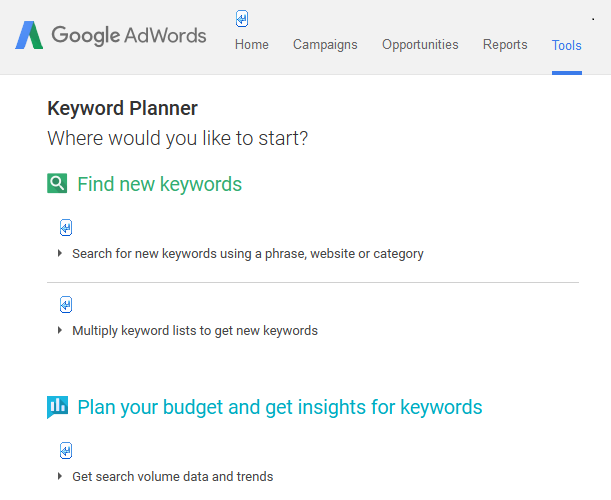Open the Campaigns tab

[325, 45]
